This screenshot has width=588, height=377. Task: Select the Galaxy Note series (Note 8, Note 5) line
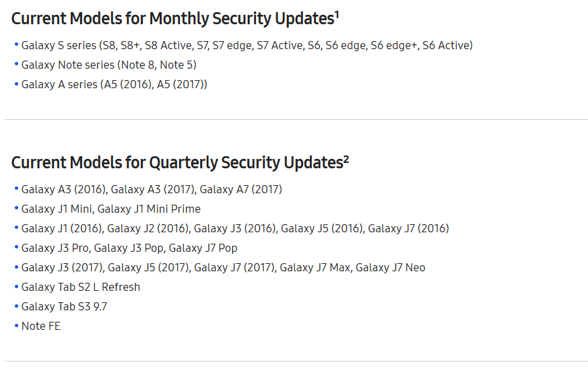(x=108, y=65)
